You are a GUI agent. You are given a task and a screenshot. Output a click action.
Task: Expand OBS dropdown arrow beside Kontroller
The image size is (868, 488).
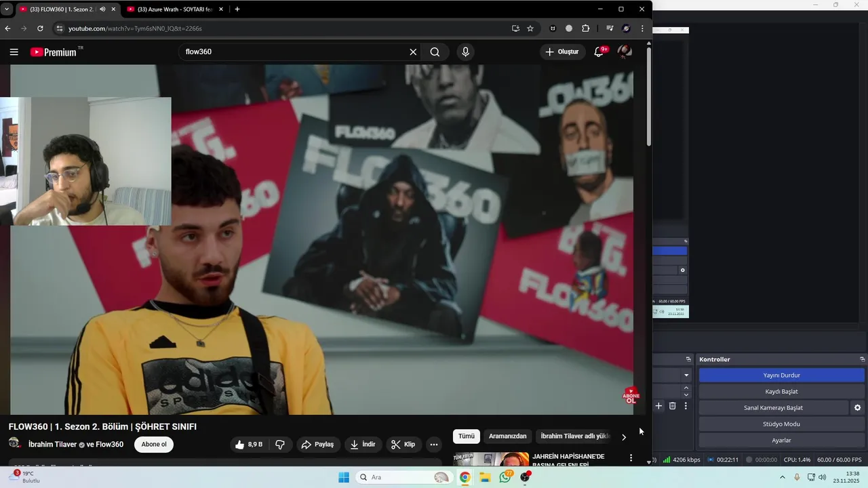point(686,375)
